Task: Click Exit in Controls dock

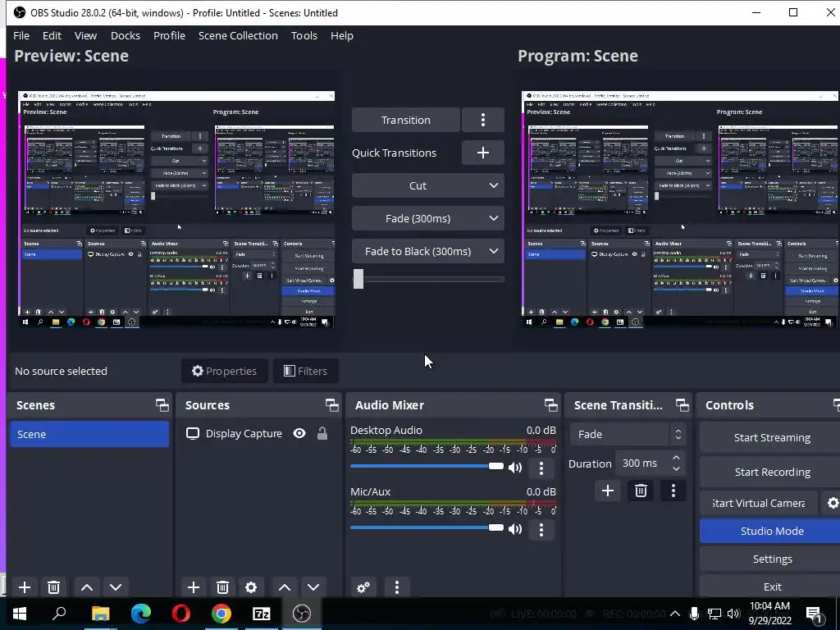Action: click(x=772, y=587)
